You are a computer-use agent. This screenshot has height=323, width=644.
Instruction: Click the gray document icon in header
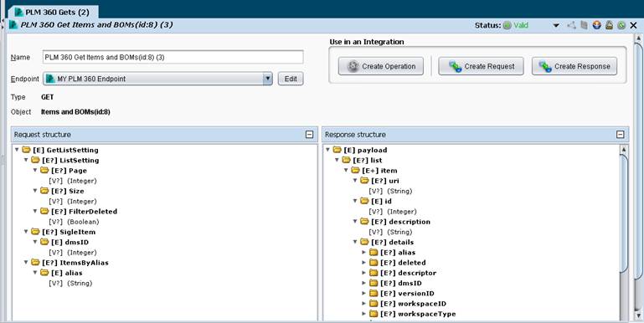(x=584, y=25)
